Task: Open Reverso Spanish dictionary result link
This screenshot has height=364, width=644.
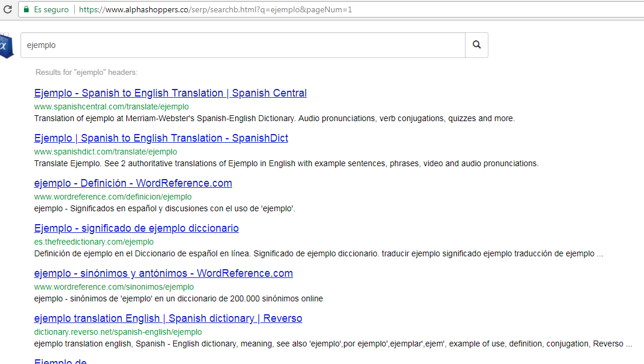Action: click(x=168, y=318)
